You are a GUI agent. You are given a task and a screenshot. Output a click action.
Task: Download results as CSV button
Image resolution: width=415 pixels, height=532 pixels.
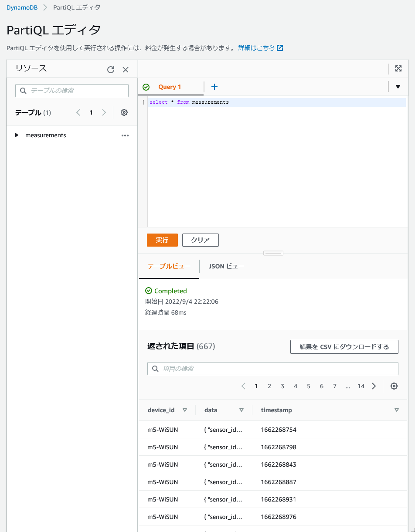344,347
